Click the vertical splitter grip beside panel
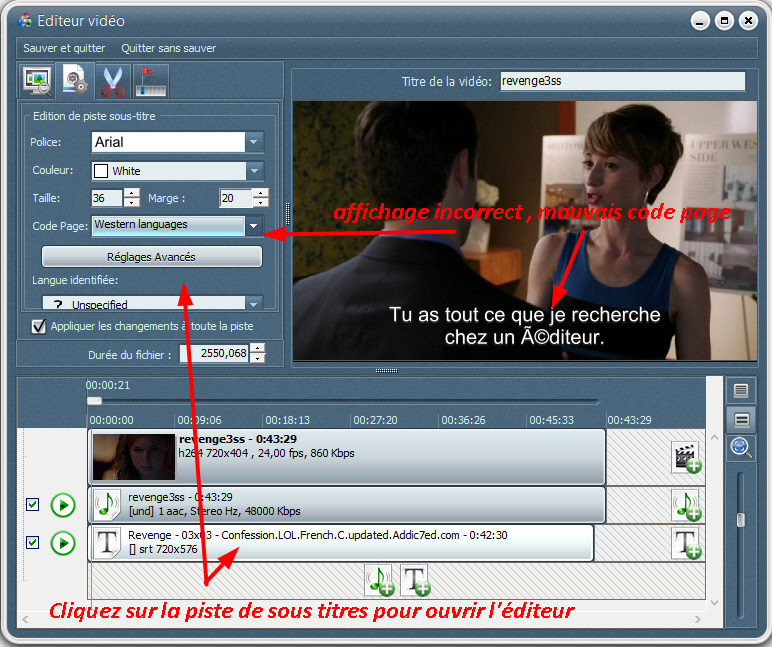772x647 pixels. pyautogui.click(x=288, y=214)
